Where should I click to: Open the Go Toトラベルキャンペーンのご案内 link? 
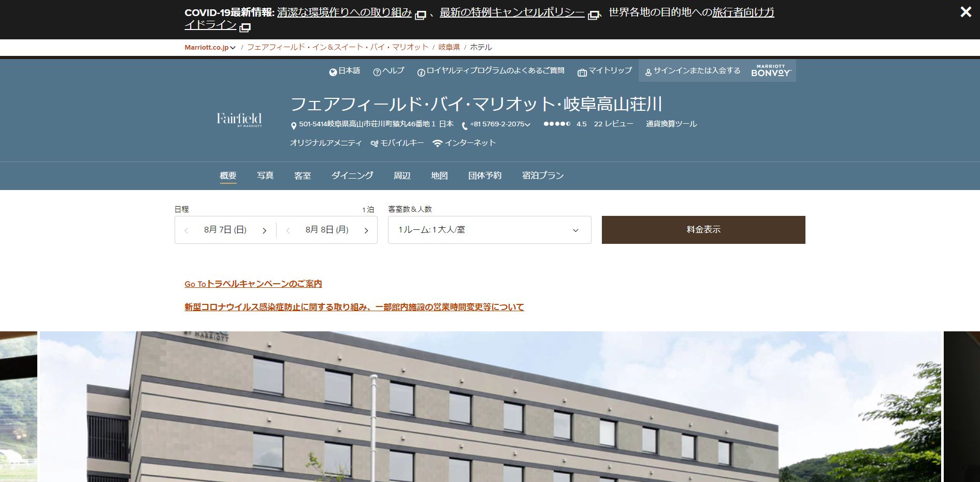point(253,284)
